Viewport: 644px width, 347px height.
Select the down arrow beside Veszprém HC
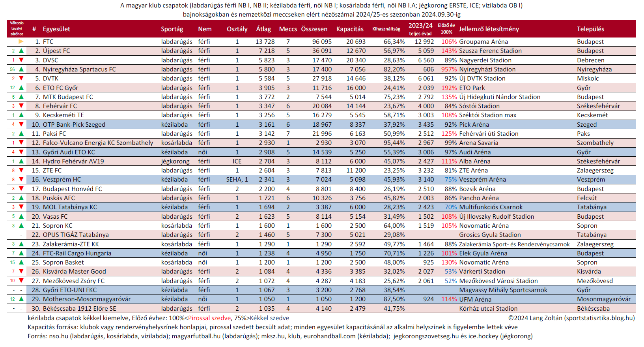click(x=21, y=179)
